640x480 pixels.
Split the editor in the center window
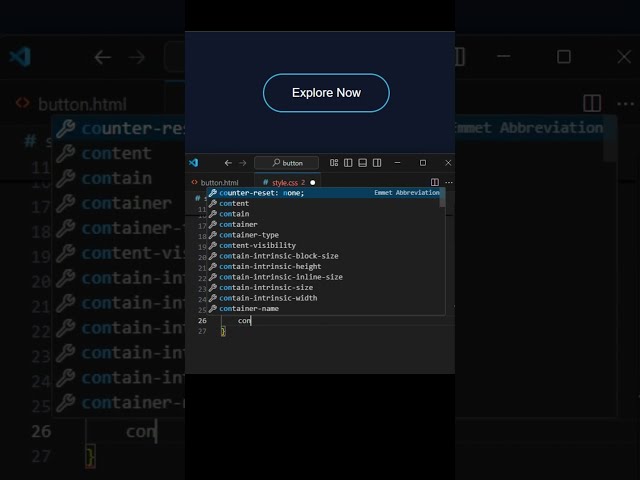click(x=435, y=182)
